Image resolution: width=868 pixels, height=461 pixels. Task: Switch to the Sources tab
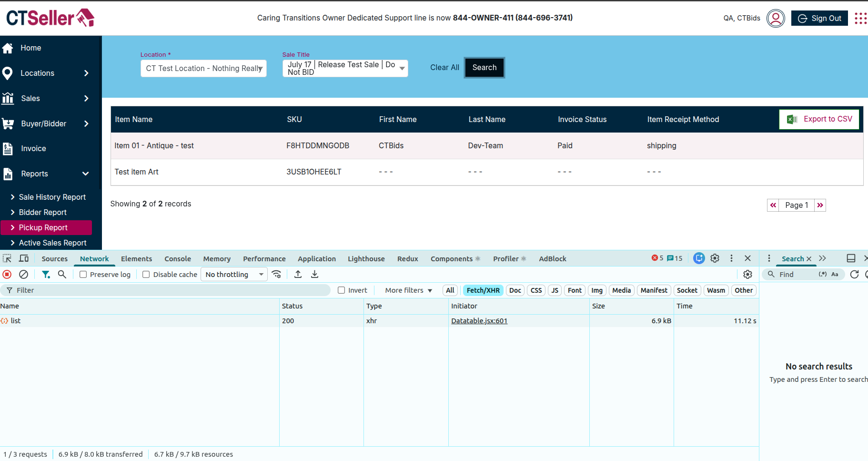[x=54, y=259]
